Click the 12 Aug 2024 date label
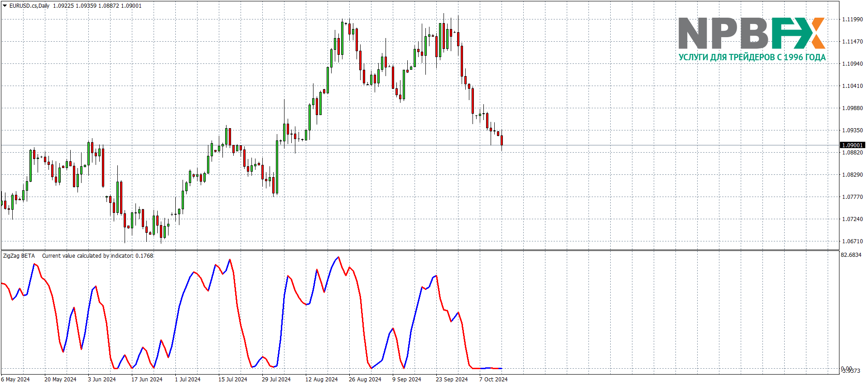 coord(322,380)
